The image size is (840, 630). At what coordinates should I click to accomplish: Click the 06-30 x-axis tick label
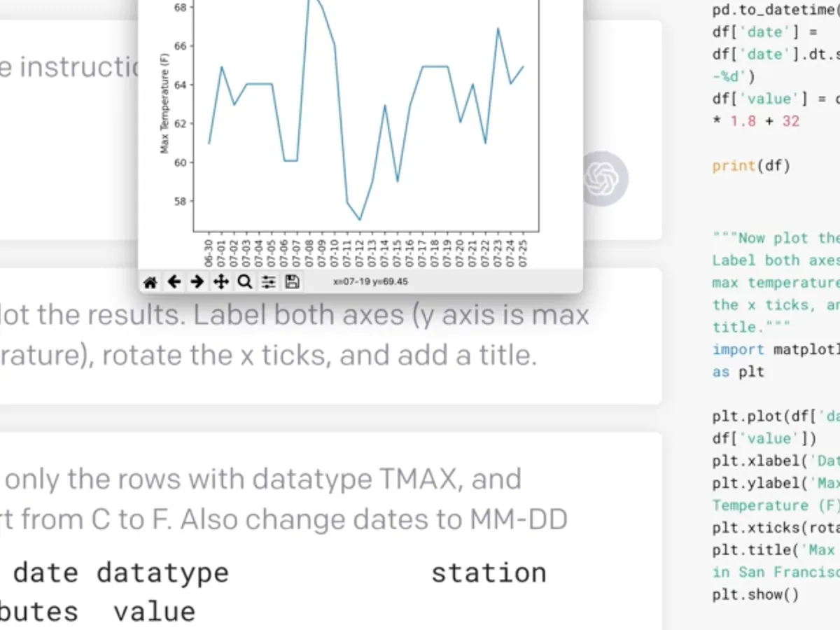207,252
